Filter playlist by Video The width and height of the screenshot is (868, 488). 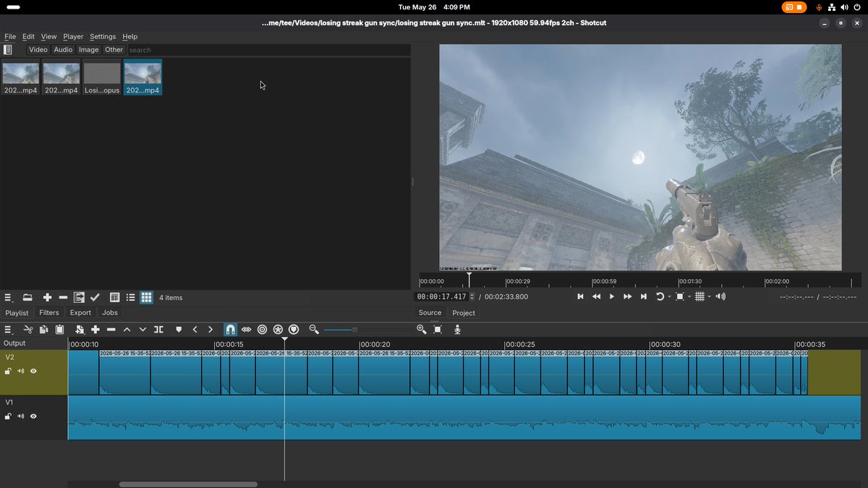(38, 50)
